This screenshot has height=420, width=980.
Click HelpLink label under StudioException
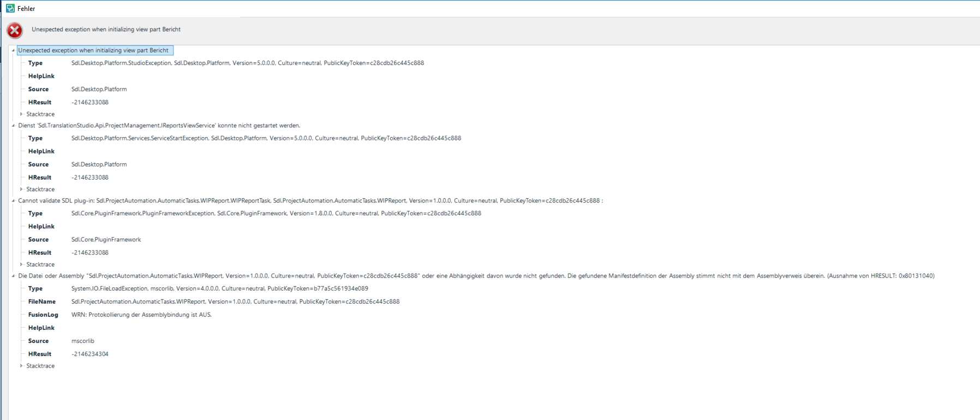pos(41,76)
